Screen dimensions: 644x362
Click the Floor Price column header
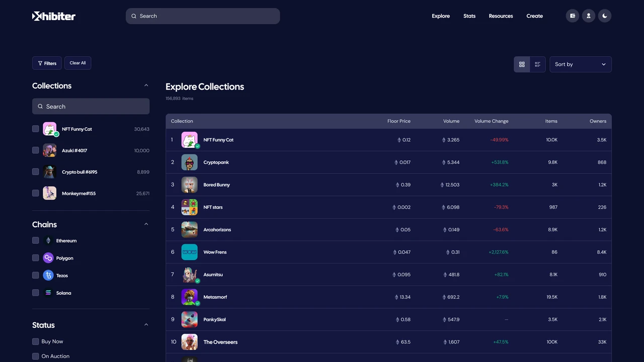pos(399,121)
